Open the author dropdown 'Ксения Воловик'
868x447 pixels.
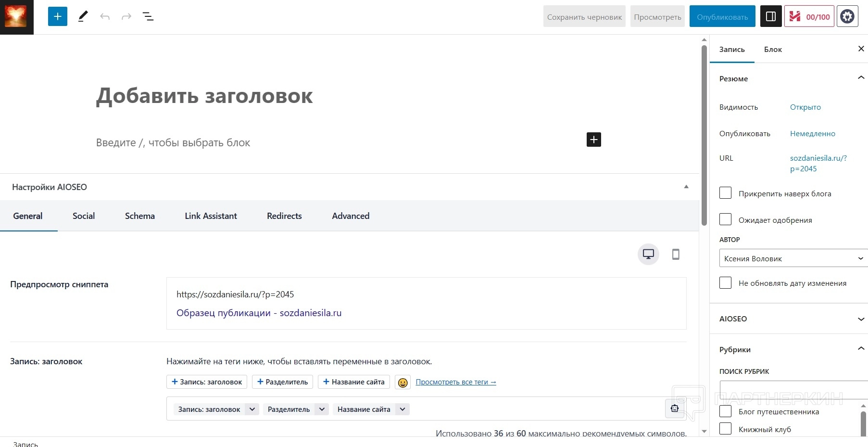click(793, 258)
